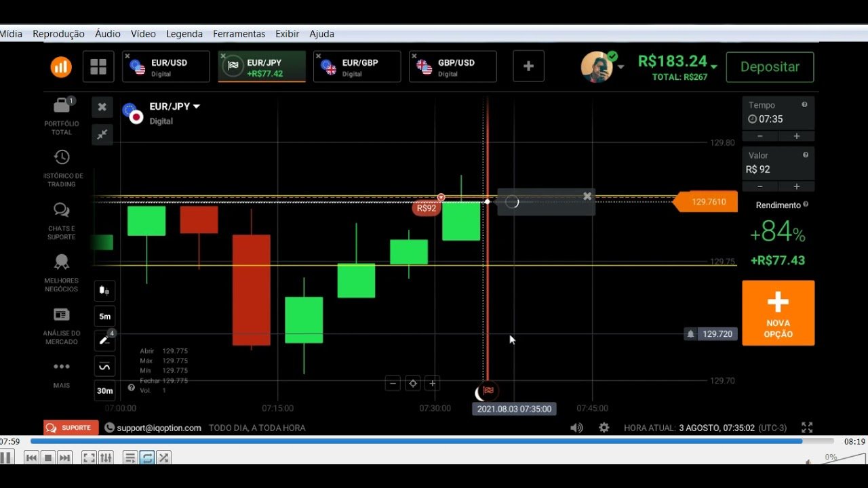
Task: Close the pending order tooltip box
Action: coord(587,196)
